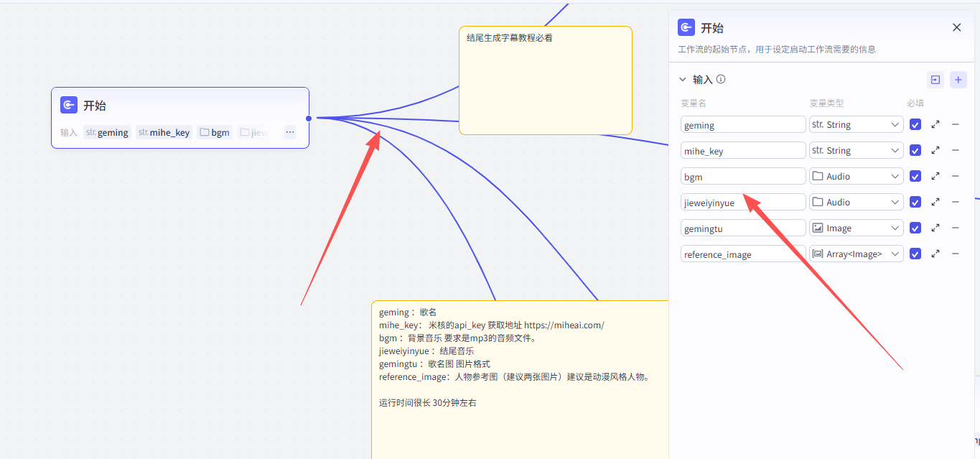980x459 pixels.
Task: Expand the bgm variable row editor
Action: [935, 176]
